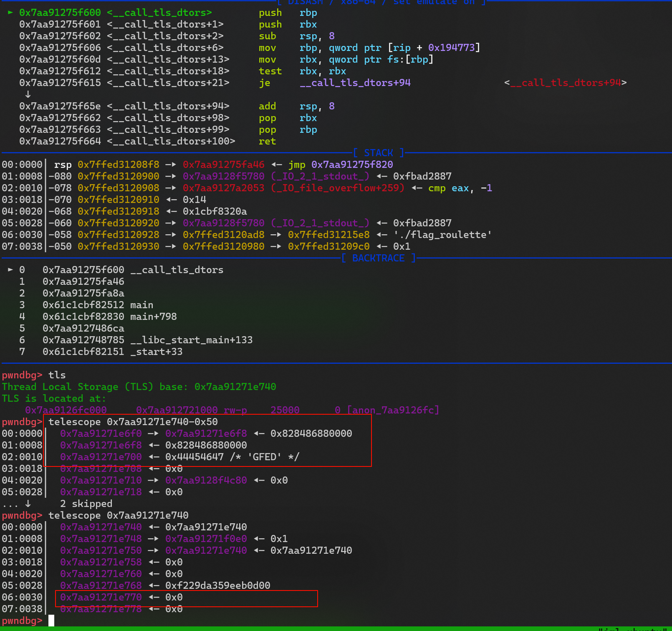
Task: Click stack address 0x7ffed3120930
Action: pyautogui.click(x=119, y=247)
